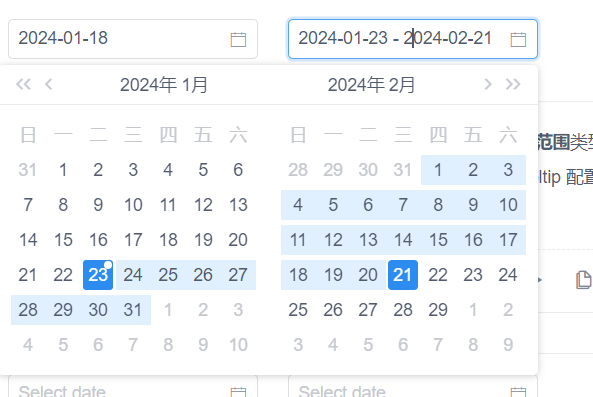593x397 pixels.
Task: Focus the 2024-01-23 - 2024-02-21 range input
Action: [x=413, y=39]
